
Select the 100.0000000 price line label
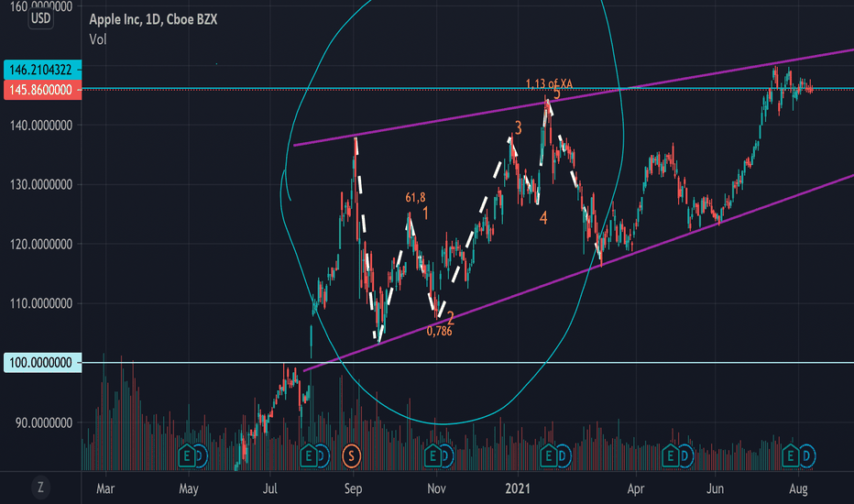click(x=42, y=363)
